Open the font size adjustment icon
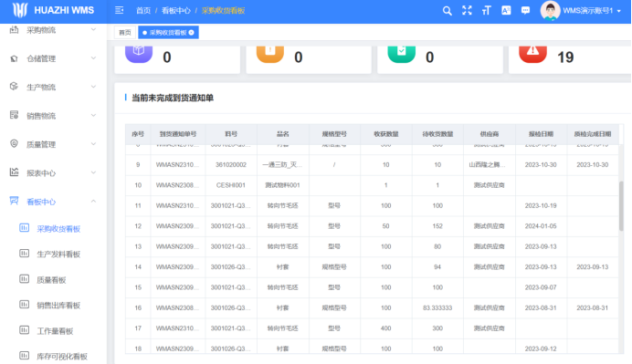Viewport: 632px width, 364px height. pos(487,10)
